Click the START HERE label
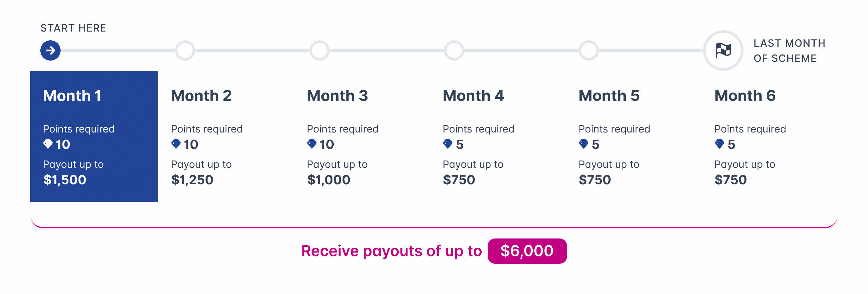Viewport: 868px width, 294px height. point(73,28)
